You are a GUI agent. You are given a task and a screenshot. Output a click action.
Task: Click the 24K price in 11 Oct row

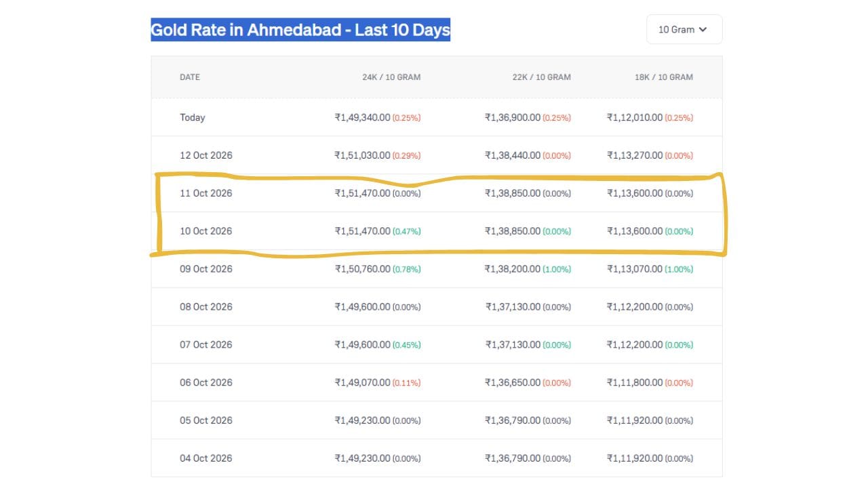click(x=363, y=193)
